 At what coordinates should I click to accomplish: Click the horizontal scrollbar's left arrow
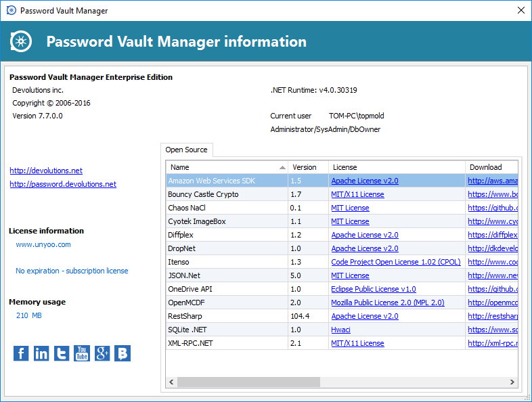click(x=172, y=382)
